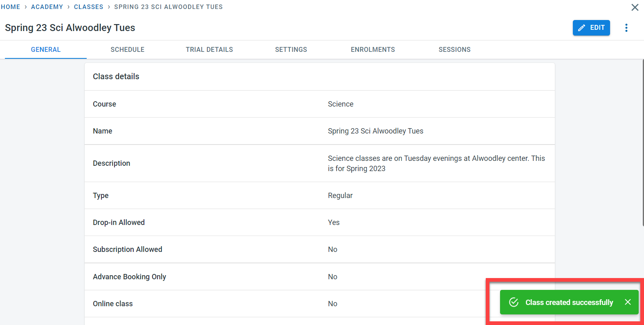Click the 'Spring 23 Sci Alwoodley Tues' page title
The height and width of the screenshot is (325, 644).
pos(70,28)
